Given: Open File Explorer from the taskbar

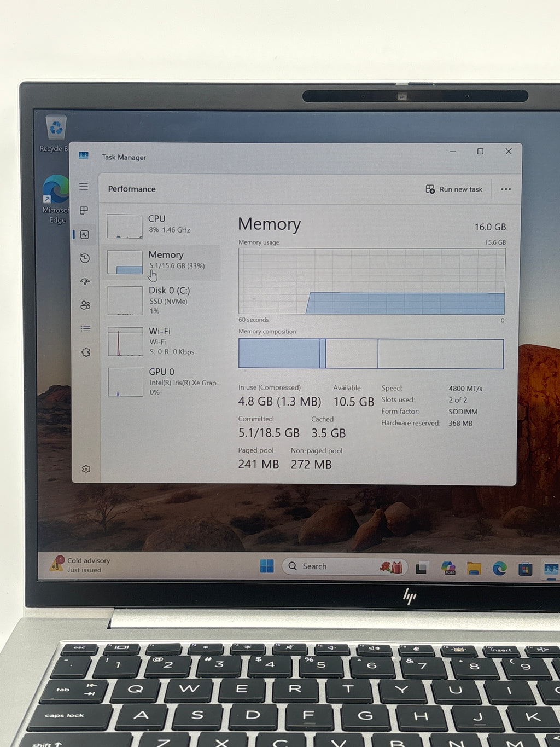Looking at the screenshot, I should (x=474, y=569).
